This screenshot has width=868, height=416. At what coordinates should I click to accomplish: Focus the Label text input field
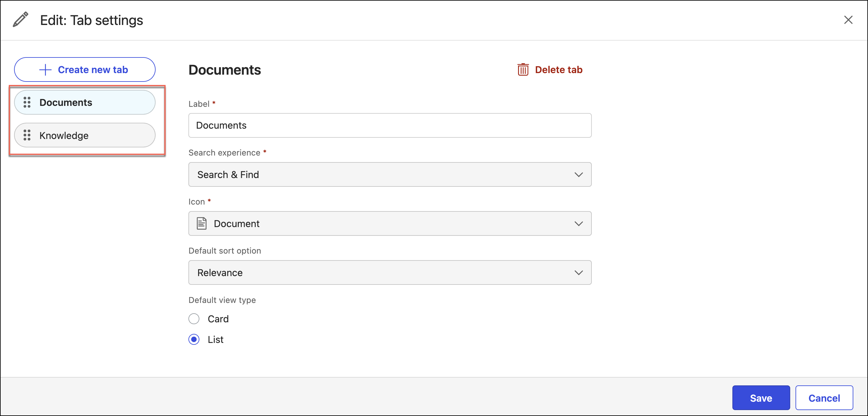[x=390, y=125]
